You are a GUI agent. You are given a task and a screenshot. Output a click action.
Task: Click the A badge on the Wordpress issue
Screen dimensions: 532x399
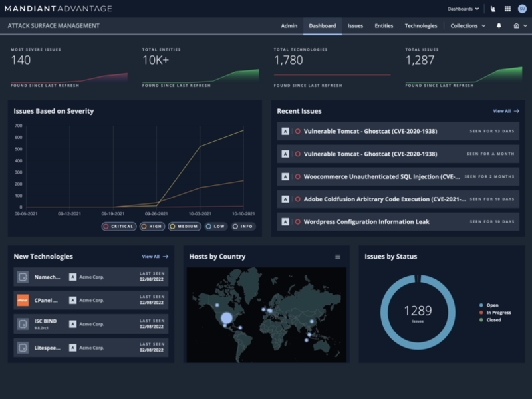[x=285, y=222]
